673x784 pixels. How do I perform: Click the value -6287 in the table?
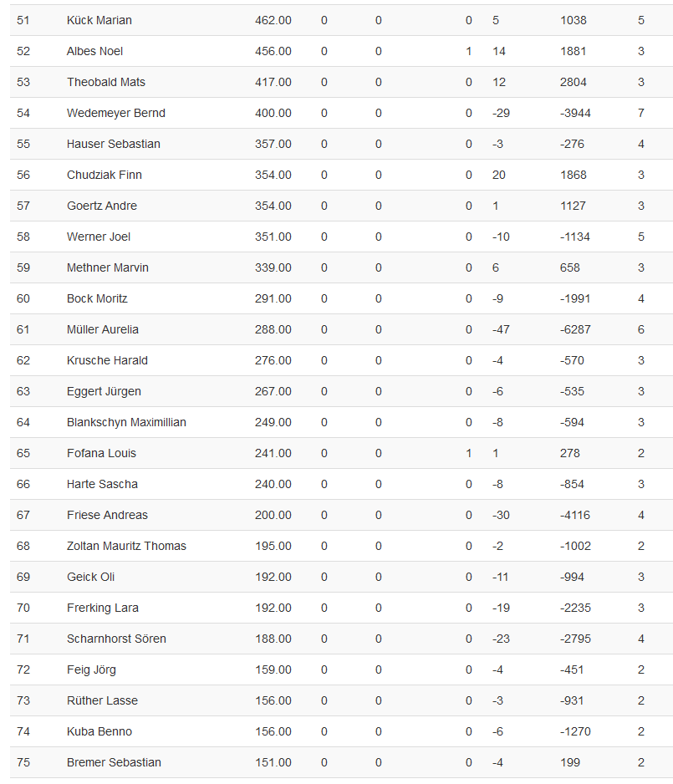pos(575,329)
